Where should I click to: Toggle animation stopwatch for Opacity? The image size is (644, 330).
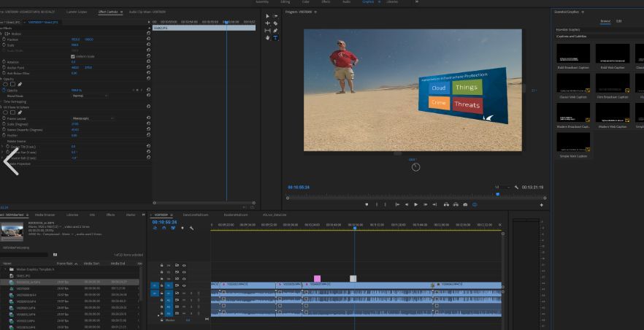[4, 91]
